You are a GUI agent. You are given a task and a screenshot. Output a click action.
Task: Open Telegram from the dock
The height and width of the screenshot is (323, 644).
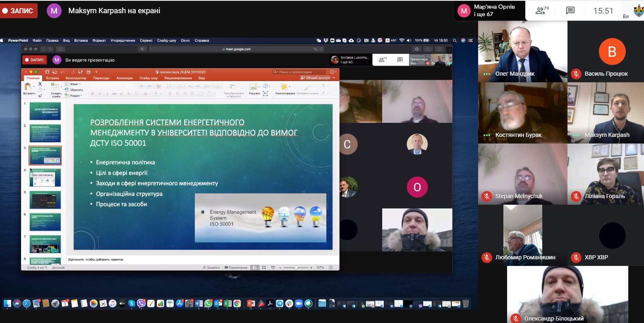[x=280, y=304]
